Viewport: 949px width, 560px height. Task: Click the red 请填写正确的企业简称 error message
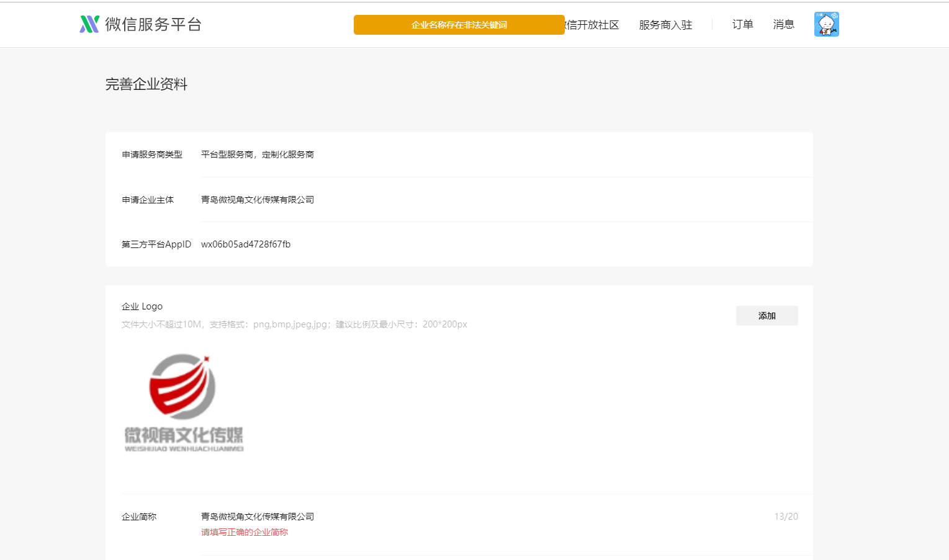[x=245, y=532]
